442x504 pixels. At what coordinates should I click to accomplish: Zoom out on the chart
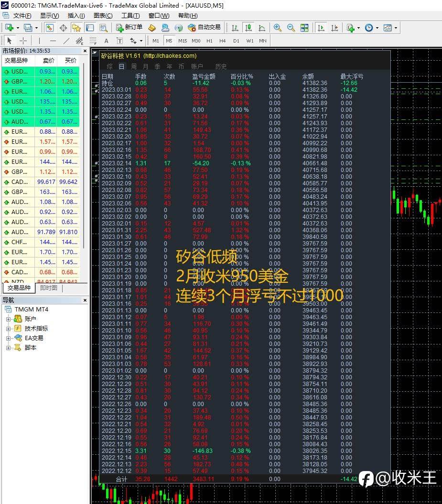click(291, 28)
